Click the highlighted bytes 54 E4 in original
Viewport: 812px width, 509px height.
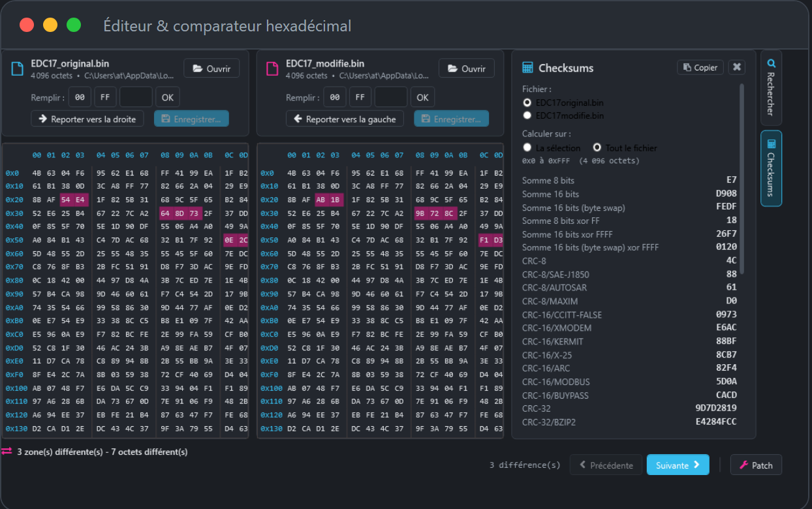coord(74,200)
